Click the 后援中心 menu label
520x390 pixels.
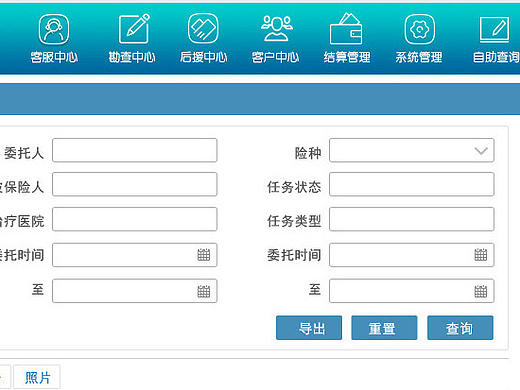[204, 57]
